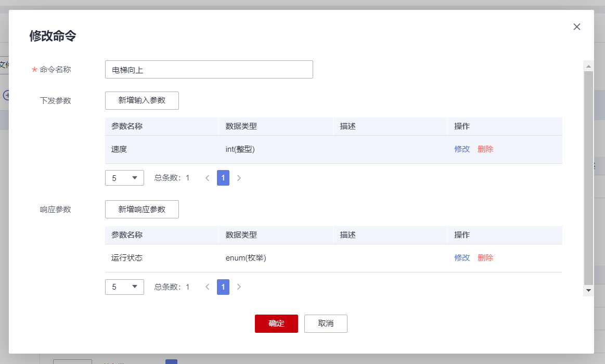Confirm changes with 确定 button
The width and height of the screenshot is (605, 364).
(x=276, y=323)
